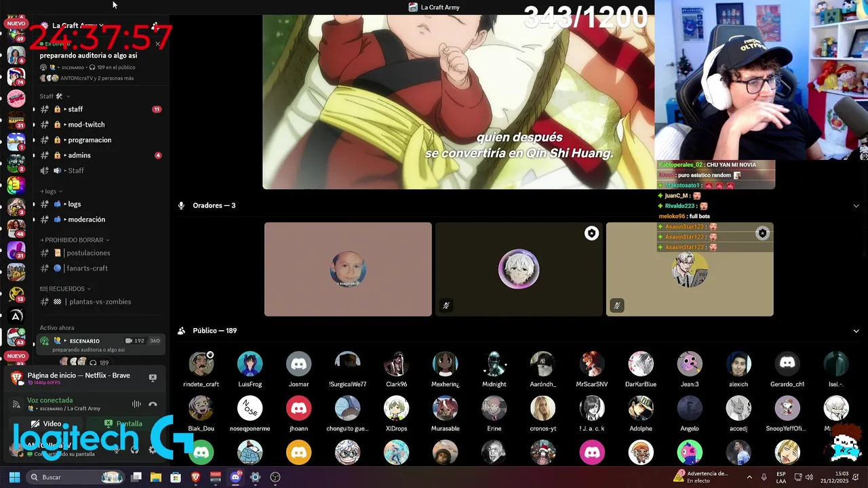Show voice connection signal details
Viewport: 868px width, 488px height.
click(x=16, y=404)
